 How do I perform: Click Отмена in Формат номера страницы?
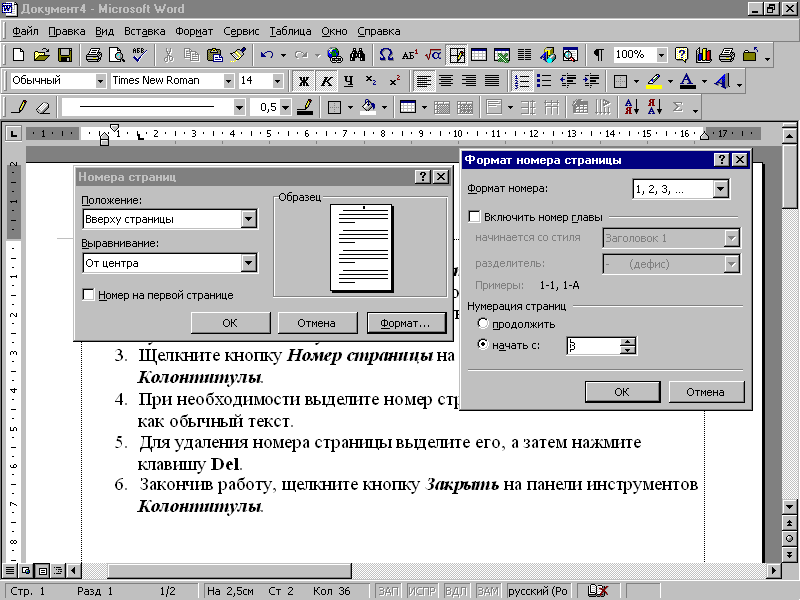tap(706, 392)
